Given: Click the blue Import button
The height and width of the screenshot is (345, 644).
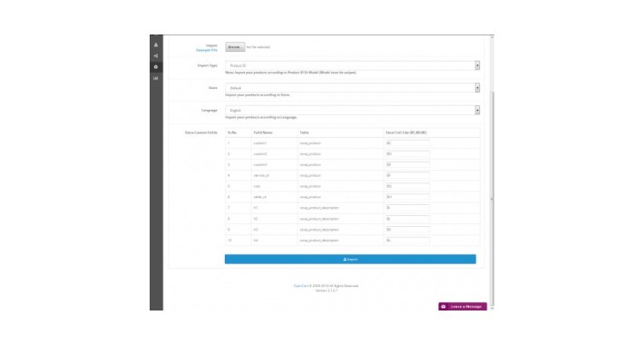Looking at the screenshot, I should pyautogui.click(x=350, y=259).
